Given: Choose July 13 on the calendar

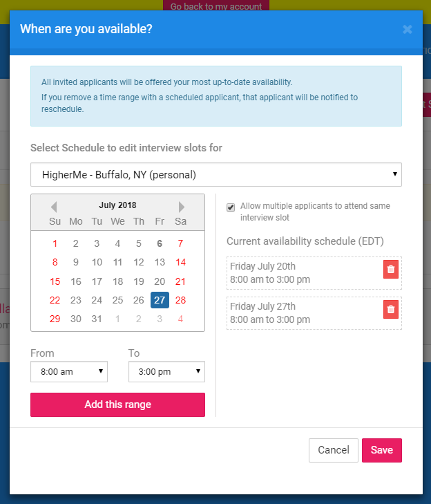Looking at the screenshot, I should click(160, 262).
